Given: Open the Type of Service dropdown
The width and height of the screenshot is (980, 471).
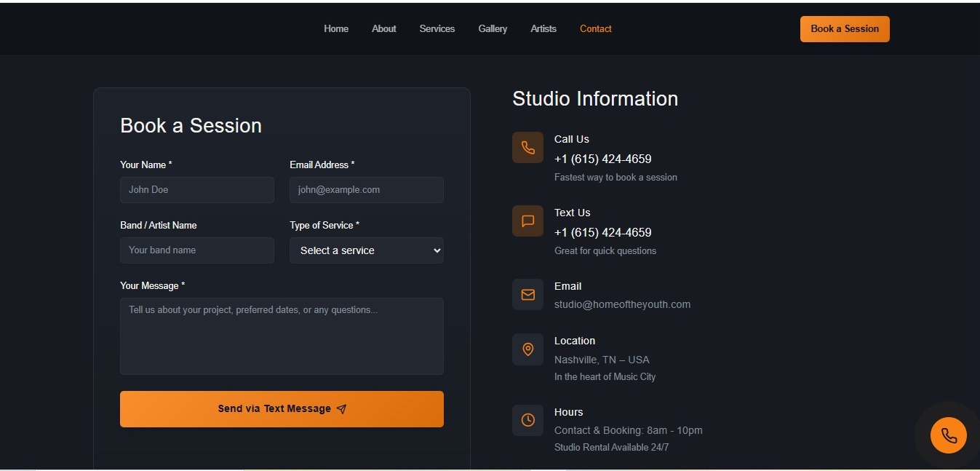Looking at the screenshot, I should 366,250.
